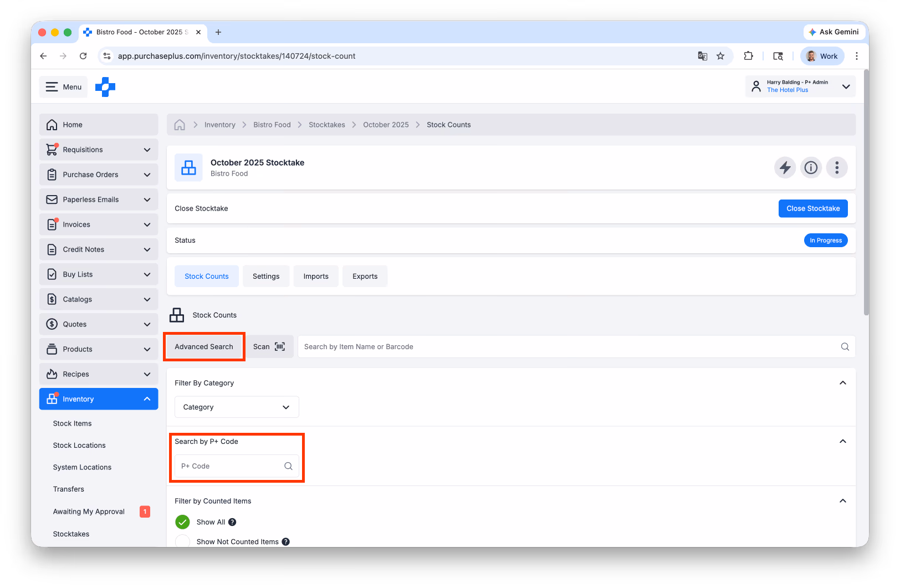The width and height of the screenshot is (900, 588).
Task: Collapse the Filter By Category section
Action: point(843,383)
